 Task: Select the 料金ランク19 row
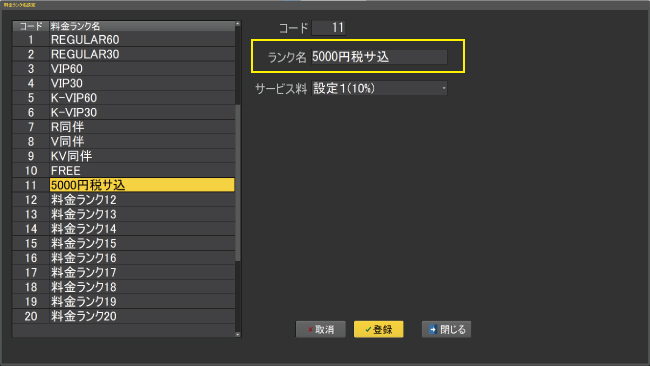[124, 301]
